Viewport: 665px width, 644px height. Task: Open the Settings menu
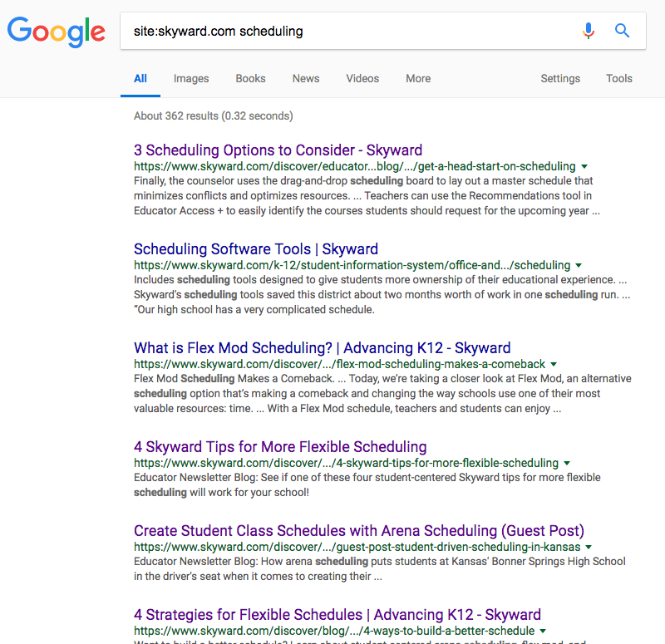pyautogui.click(x=560, y=78)
